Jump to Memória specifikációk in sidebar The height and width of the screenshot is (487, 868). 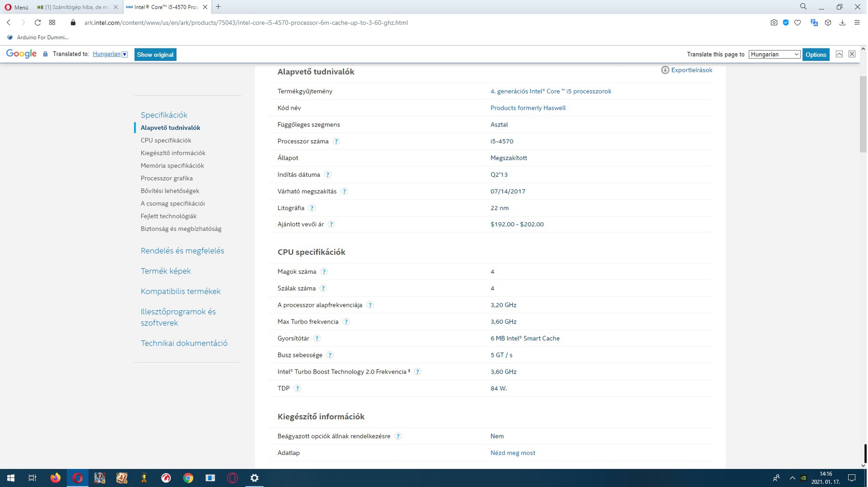coord(172,166)
